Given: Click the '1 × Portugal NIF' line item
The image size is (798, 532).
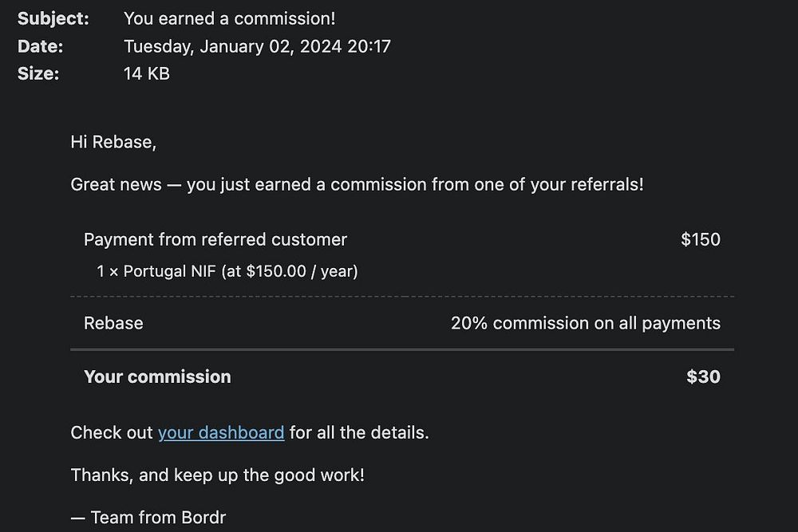Looking at the screenshot, I should tap(227, 271).
